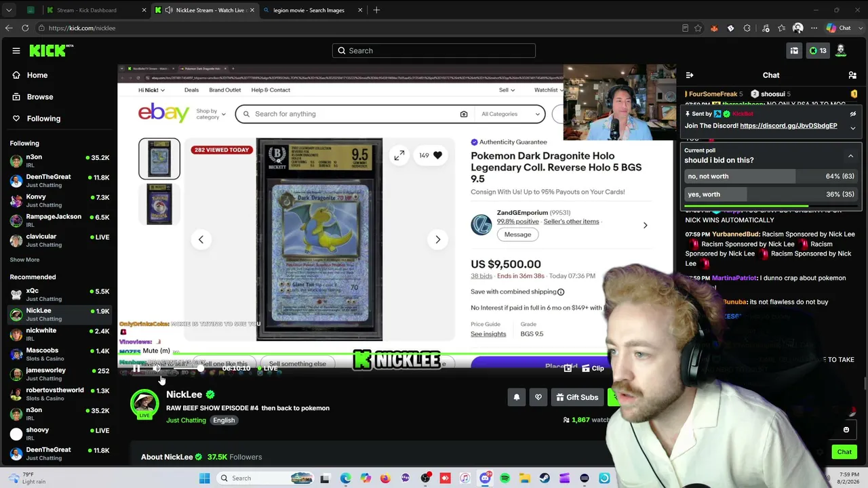Image resolution: width=868 pixels, height=488 pixels.
Task: Focus the Kick search box
Action: (434, 51)
